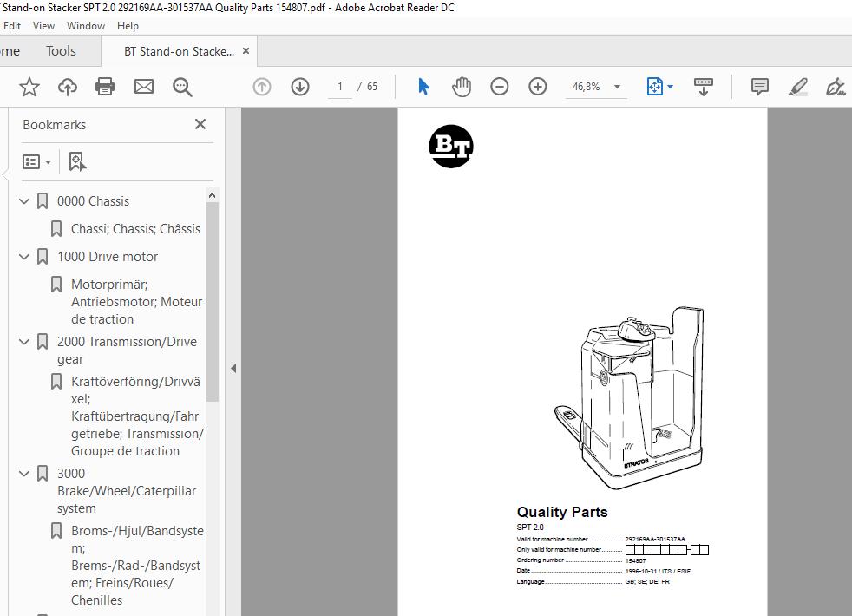The height and width of the screenshot is (616, 852).
Task: Go to next page arrow icon
Action: 300,87
